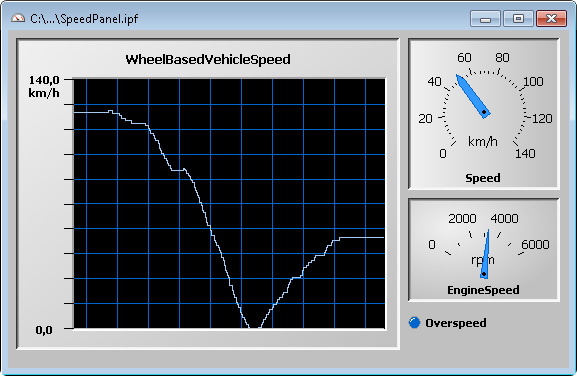Image resolution: width=577 pixels, height=376 pixels.
Task: Click the 0,0 axis minimum label
Action: point(44,330)
